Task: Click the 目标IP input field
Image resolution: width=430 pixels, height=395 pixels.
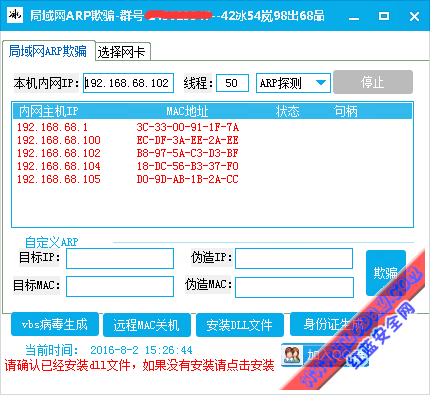Action: (120, 258)
